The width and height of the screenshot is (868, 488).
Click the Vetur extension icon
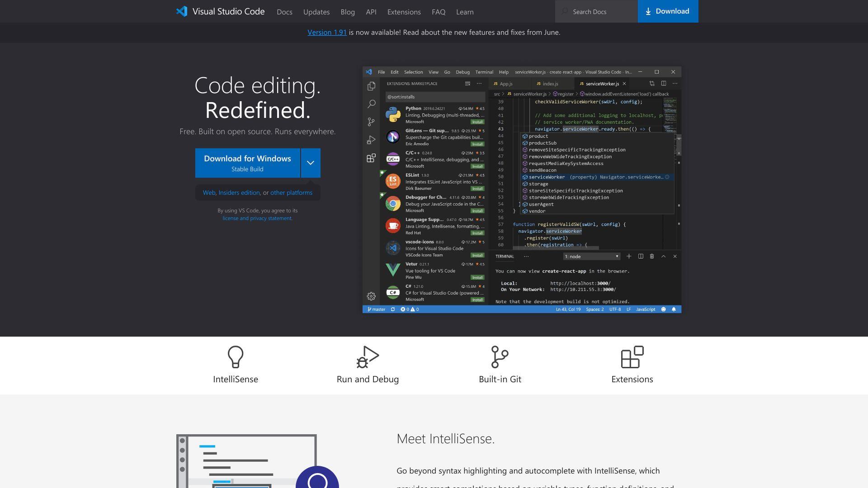[393, 270]
